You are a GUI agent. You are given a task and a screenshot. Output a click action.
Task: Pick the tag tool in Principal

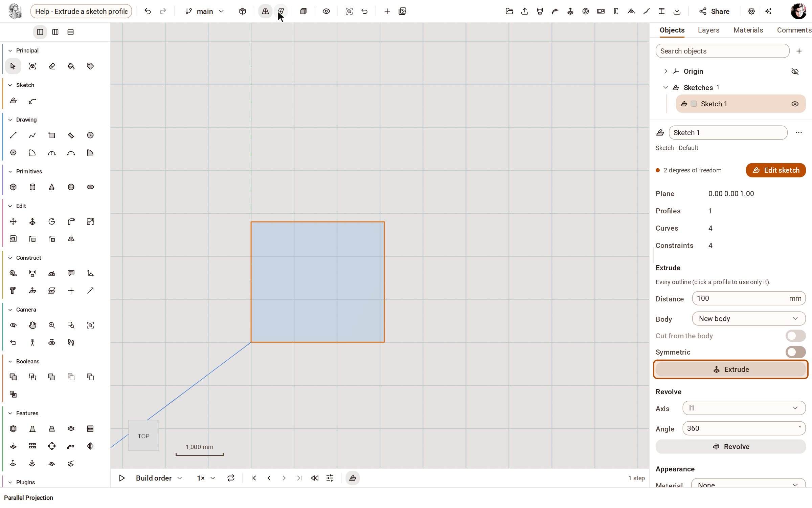pyautogui.click(x=90, y=66)
